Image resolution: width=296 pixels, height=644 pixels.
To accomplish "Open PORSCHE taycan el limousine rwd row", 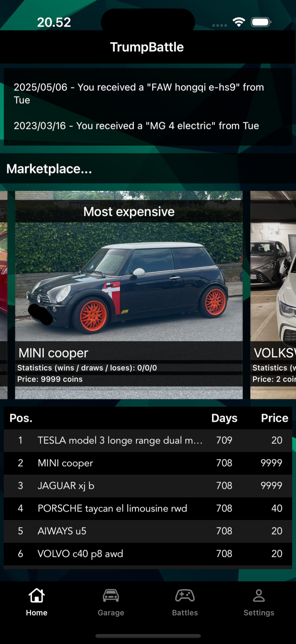I will tap(148, 508).
